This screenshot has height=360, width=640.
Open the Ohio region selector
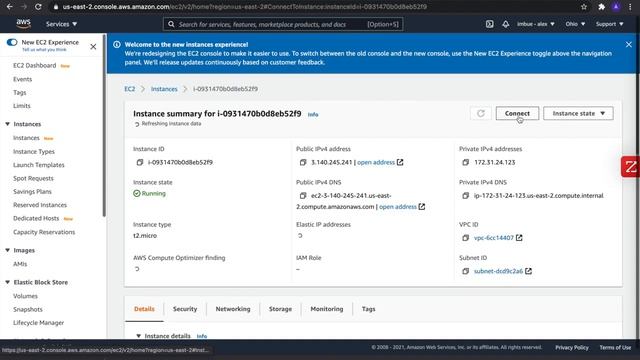coord(575,24)
